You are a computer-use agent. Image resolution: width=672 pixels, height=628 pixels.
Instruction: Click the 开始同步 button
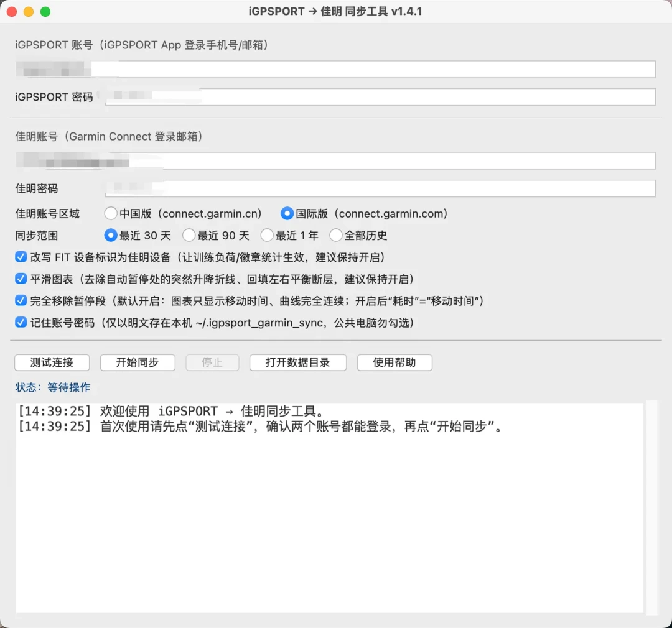[138, 362]
